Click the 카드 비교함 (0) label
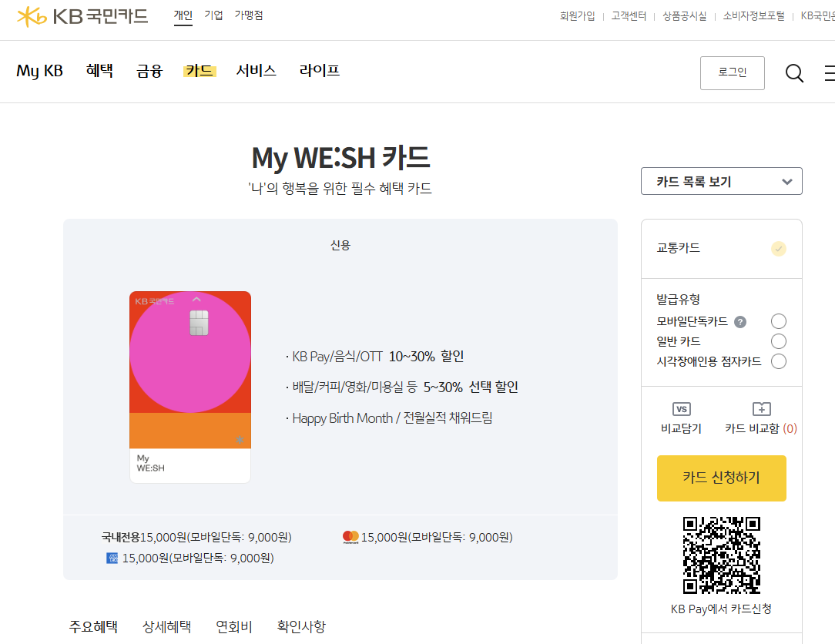 [761, 429]
